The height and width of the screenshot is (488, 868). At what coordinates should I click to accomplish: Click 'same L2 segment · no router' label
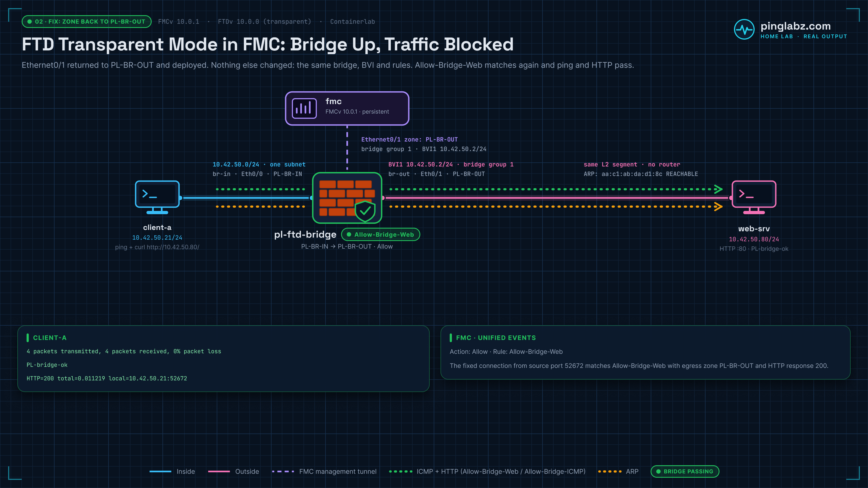pos(632,165)
